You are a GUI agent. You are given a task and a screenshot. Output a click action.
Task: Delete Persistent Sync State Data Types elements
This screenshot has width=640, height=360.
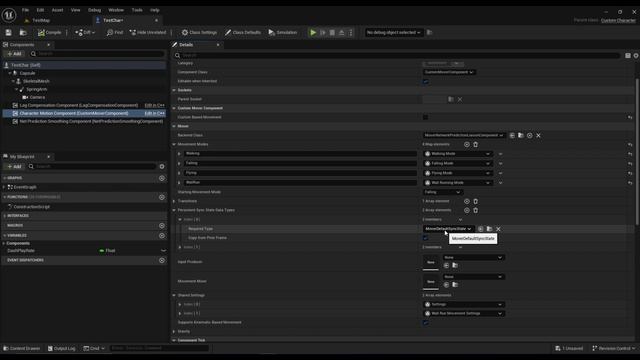(x=476, y=210)
